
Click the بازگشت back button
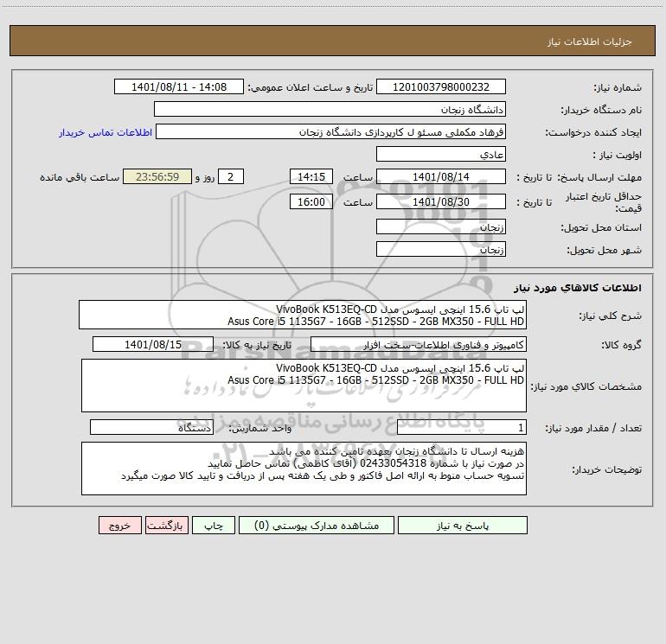pyautogui.click(x=166, y=526)
